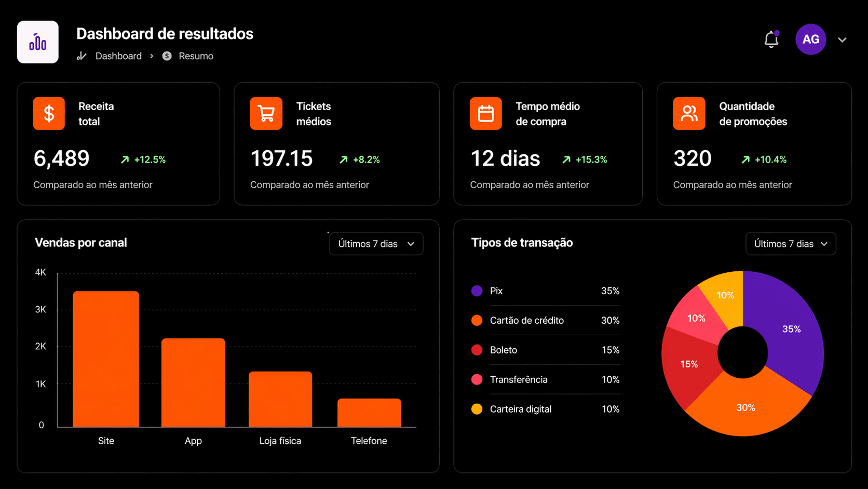Select the Resumo breadcrumb item
This screenshot has width=868, height=489.
click(x=196, y=56)
